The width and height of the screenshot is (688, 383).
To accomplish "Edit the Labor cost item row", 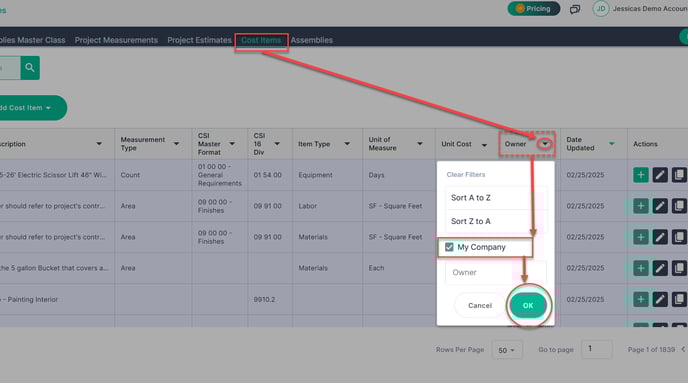I will [660, 206].
